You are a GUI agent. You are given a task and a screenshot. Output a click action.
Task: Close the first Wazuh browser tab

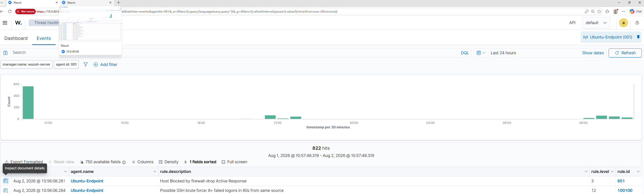click(56, 2)
